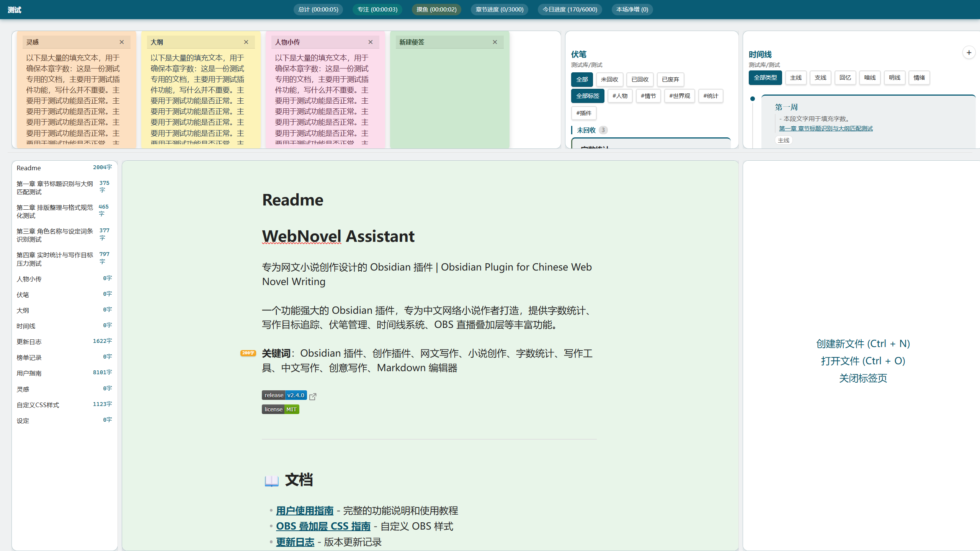The height and width of the screenshot is (551, 980).
Task: Select the 第一周 timeline dot marker
Action: click(753, 99)
